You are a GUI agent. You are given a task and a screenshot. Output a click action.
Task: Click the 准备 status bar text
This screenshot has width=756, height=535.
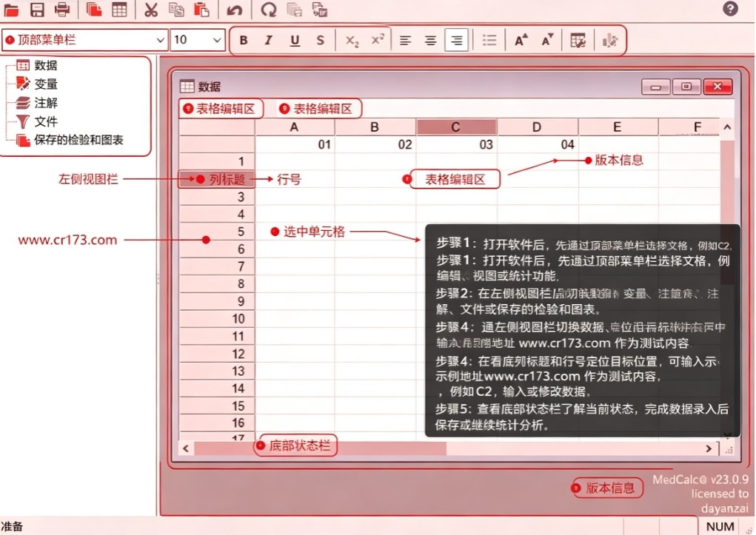pyautogui.click(x=12, y=526)
